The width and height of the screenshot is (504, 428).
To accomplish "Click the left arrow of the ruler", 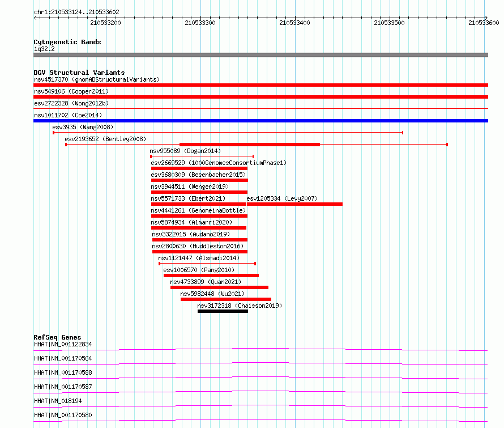I will 35,18.
